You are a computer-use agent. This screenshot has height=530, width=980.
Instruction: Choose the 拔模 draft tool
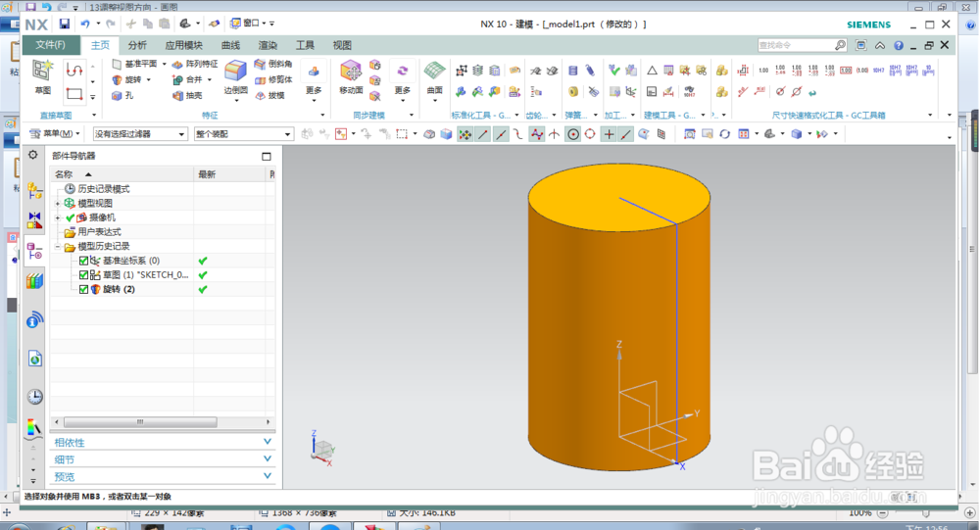[x=270, y=96]
